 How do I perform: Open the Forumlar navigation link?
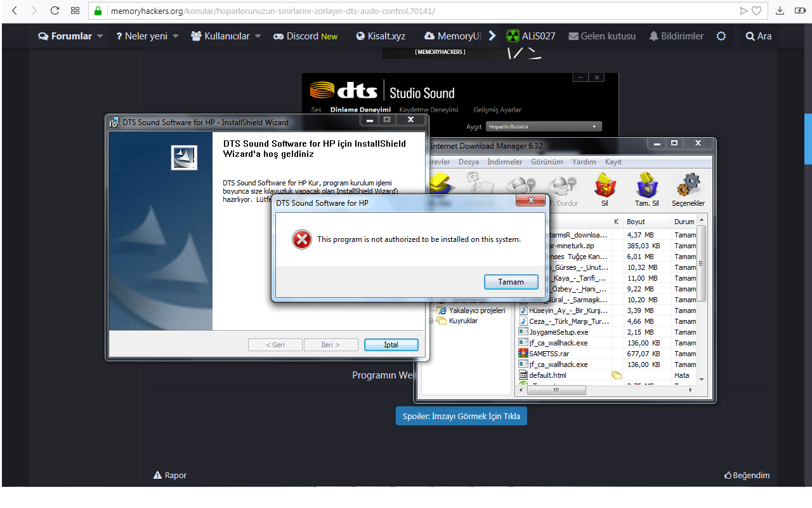pos(65,36)
